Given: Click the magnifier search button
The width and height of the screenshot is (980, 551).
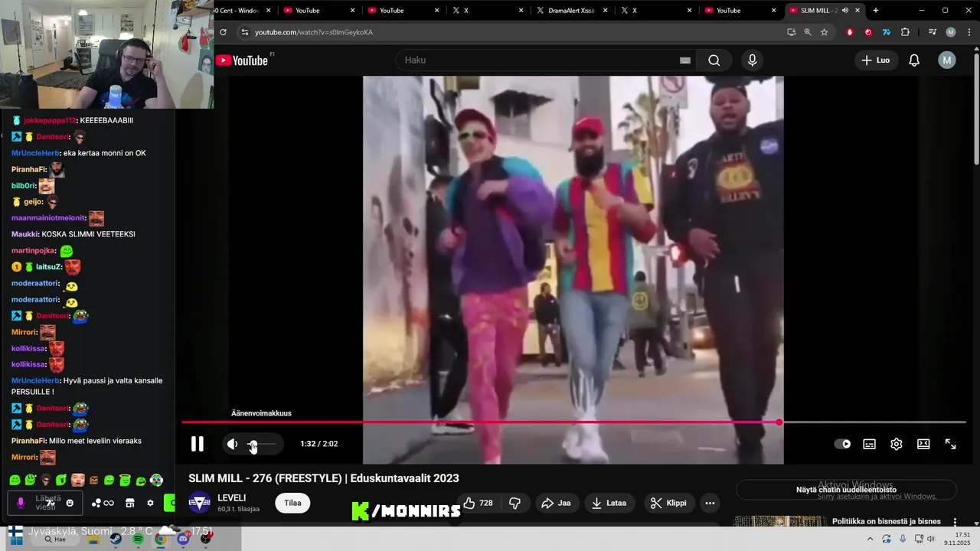Looking at the screenshot, I should point(714,60).
